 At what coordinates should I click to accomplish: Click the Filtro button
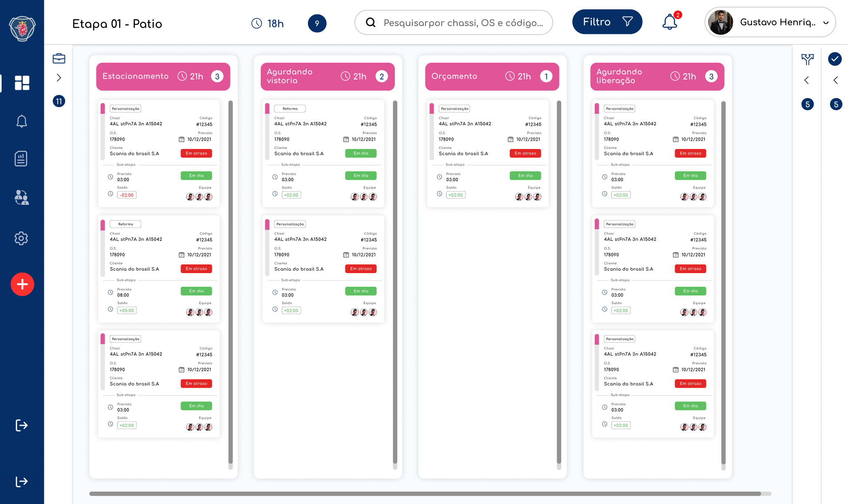click(x=607, y=22)
